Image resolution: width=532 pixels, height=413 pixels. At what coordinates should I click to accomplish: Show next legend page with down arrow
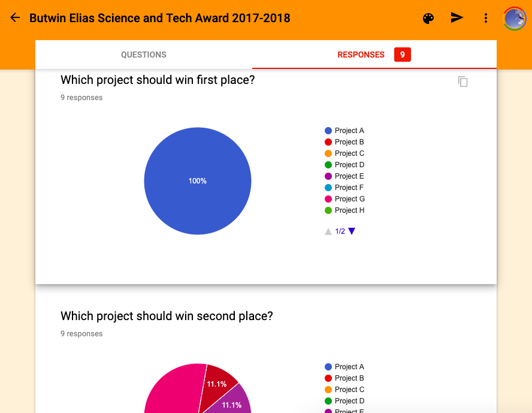pos(352,231)
